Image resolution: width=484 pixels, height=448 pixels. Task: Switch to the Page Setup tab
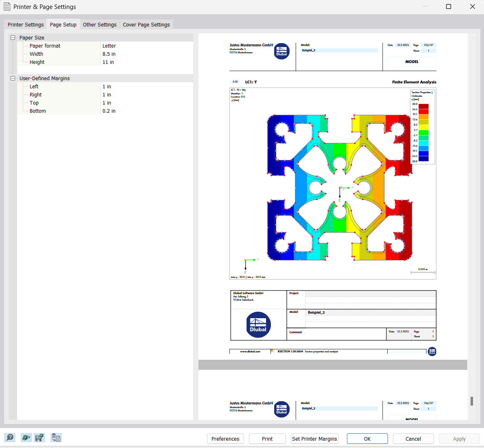pyautogui.click(x=63, y=24)
